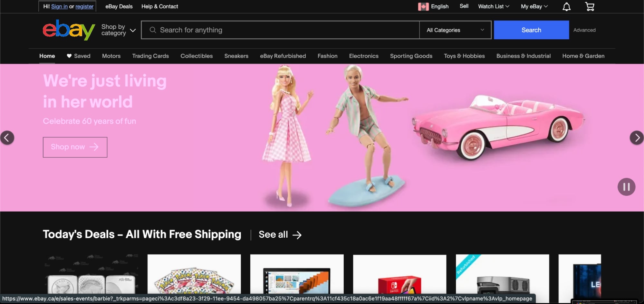Click the Canadian flag language icon
Image resolution: width=644 pixels, height=304 pixels.
click(423, 6)
